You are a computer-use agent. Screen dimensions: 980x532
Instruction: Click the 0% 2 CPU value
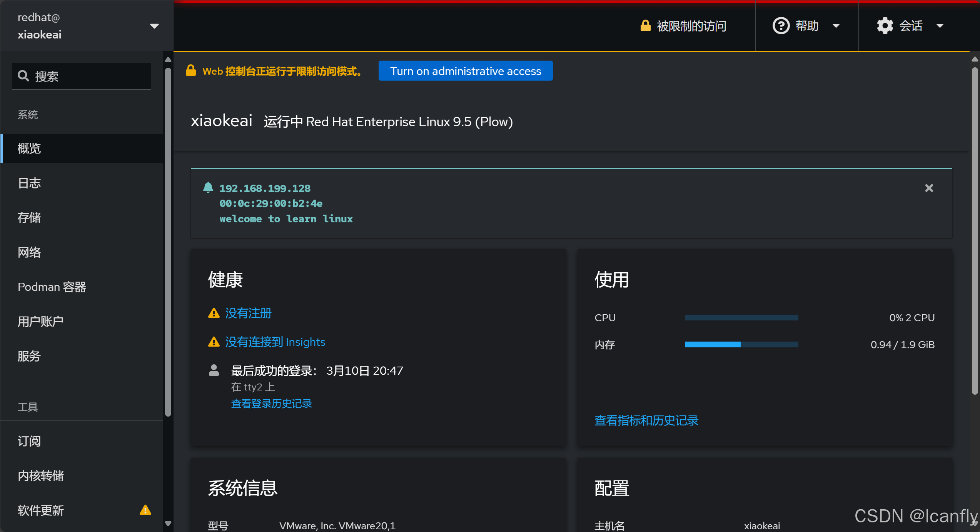pyautogui.click(x=912, y=318)
